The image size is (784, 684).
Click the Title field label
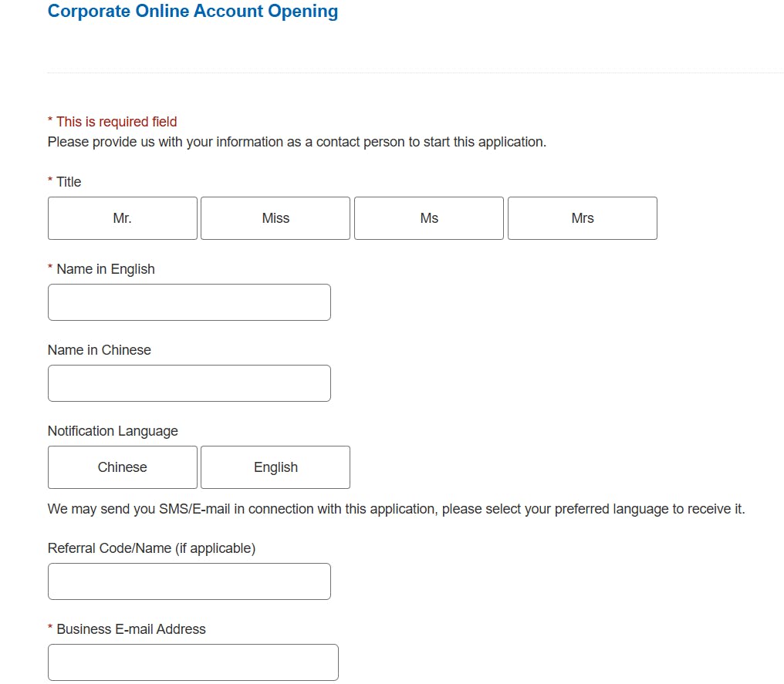click(69, 182)
